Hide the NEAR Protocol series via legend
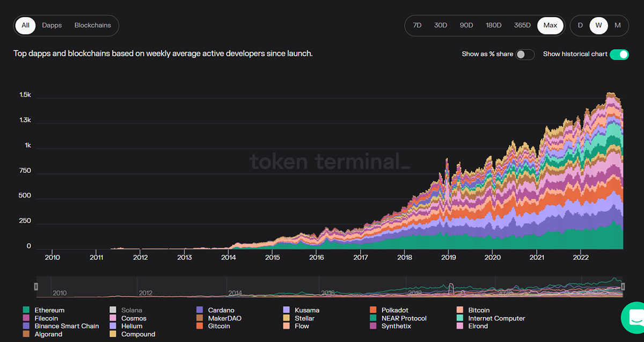644x342 pixels. point(398,318)
